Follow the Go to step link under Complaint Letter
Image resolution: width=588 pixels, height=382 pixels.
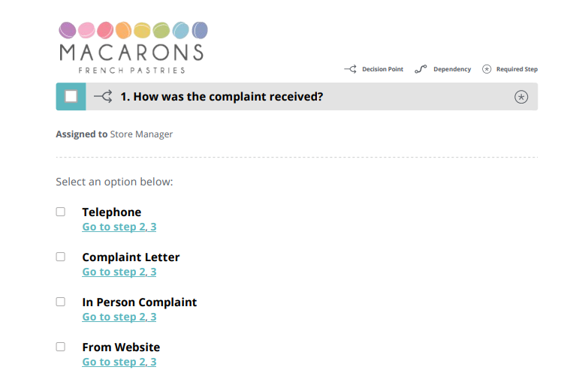pos(119,272)
